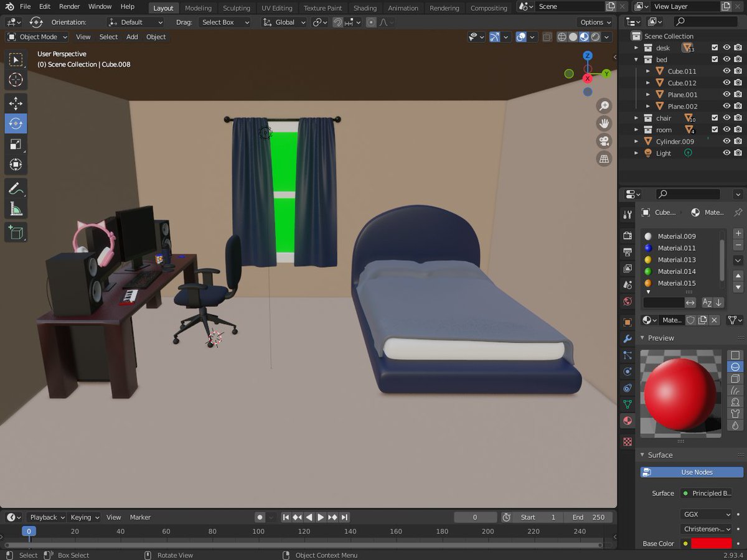This screenshot has height=560, width=747.
Task: Open the viewport Add menu
Action: click(132, 37)
